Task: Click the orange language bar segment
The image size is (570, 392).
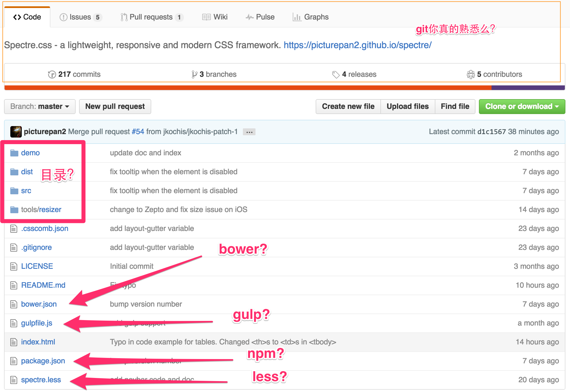Action: click(246, 88)
